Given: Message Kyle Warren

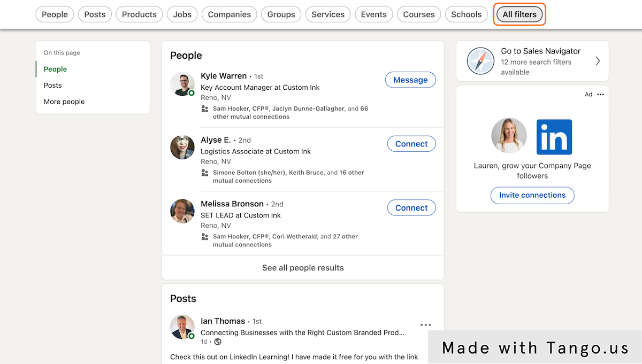Looking at the screenshot, I should point(410,80).
